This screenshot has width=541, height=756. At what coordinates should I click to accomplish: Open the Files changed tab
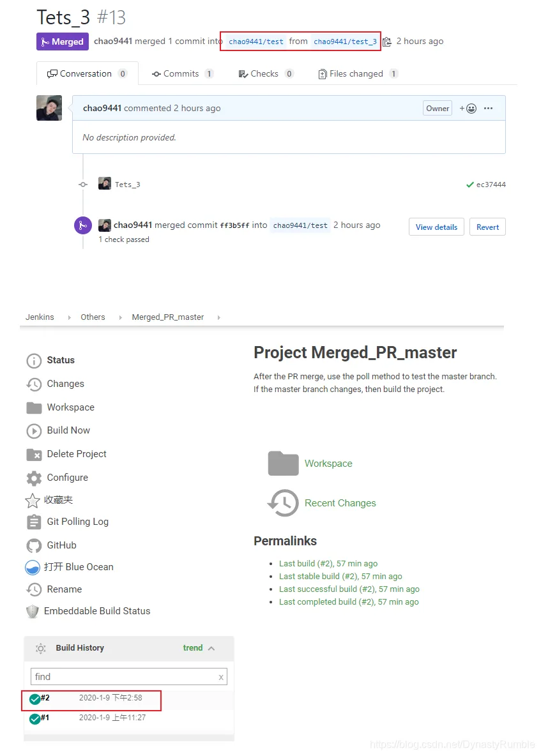point(358,74)
